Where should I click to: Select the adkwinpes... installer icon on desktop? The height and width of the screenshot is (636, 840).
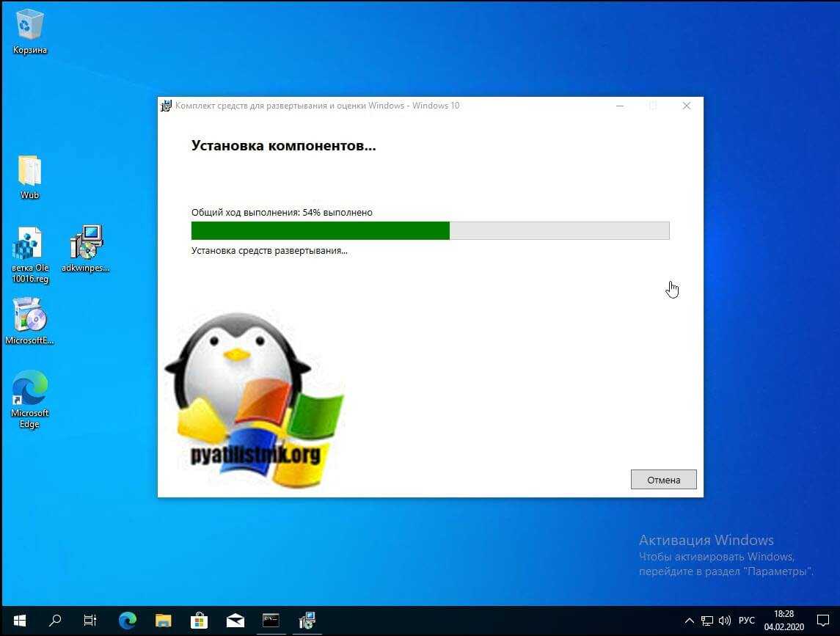[86, 249]
